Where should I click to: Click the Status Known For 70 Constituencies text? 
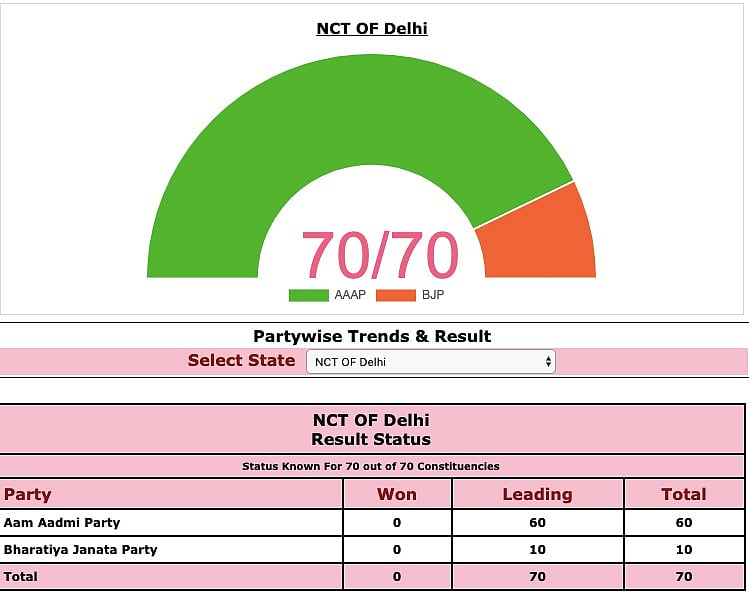371,466
